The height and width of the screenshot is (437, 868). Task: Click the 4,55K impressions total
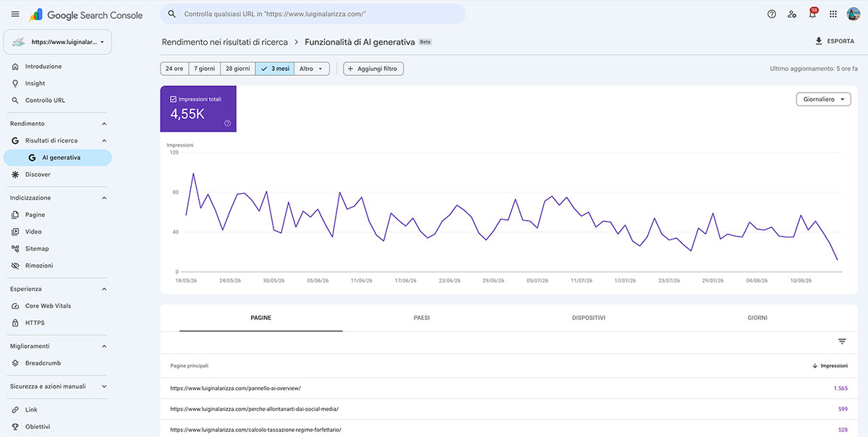coord(187,114)
